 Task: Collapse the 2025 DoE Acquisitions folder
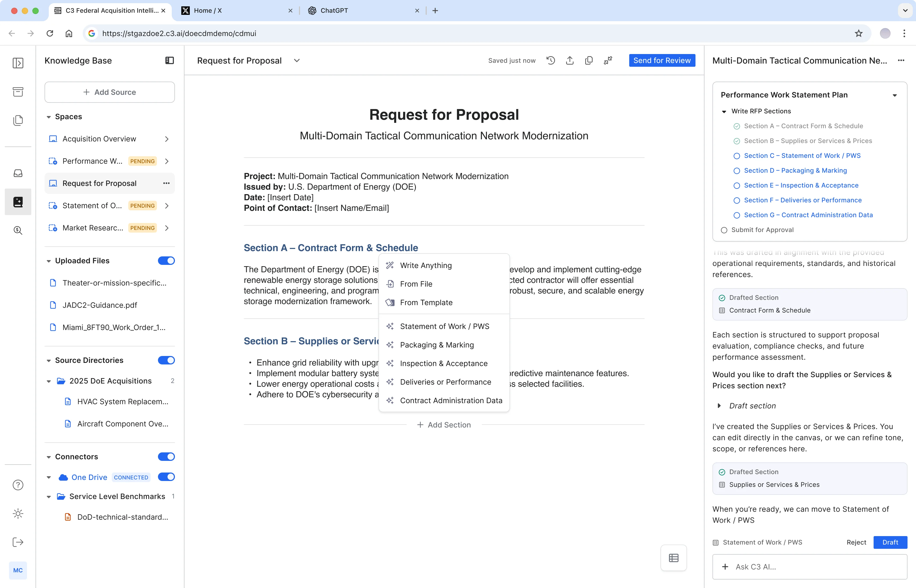(x=49, y=381)
